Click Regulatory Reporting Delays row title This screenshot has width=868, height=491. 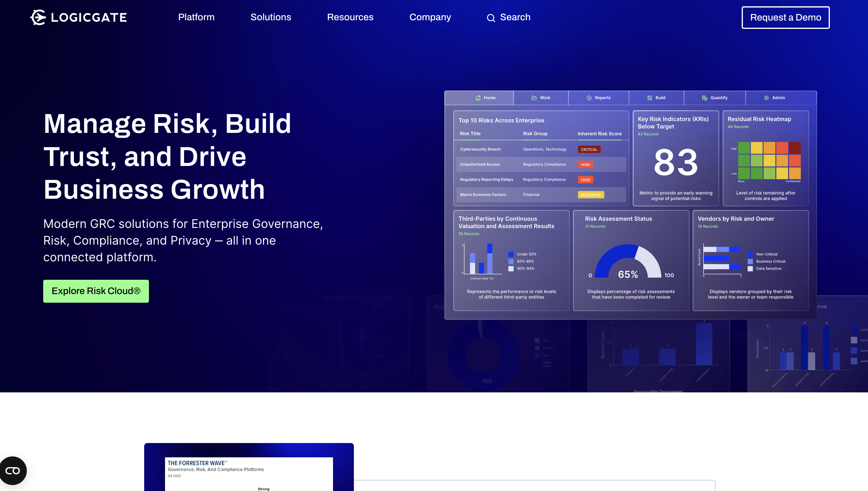(486, 179)
